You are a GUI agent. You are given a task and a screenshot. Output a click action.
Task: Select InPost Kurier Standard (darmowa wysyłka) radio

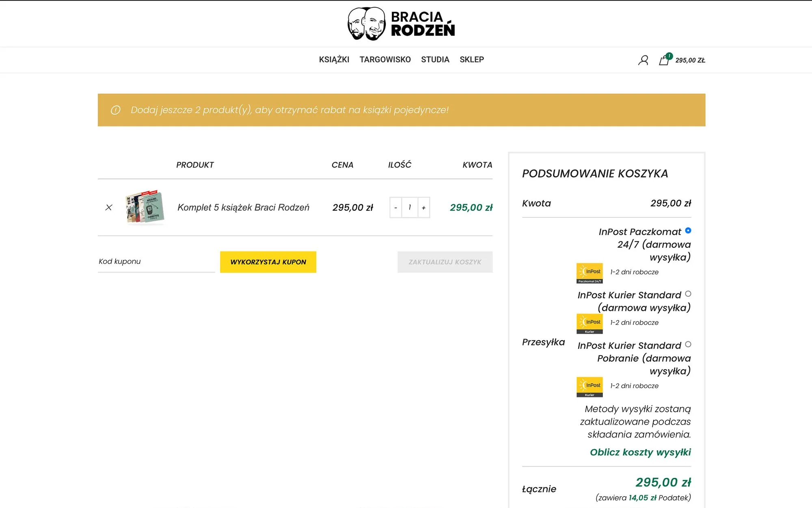click(688, 294)
